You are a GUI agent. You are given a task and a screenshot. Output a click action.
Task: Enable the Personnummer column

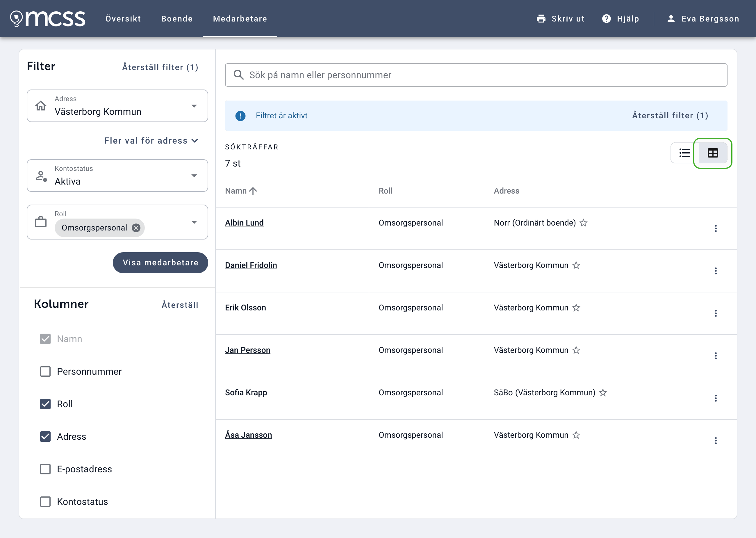point(45,371)
